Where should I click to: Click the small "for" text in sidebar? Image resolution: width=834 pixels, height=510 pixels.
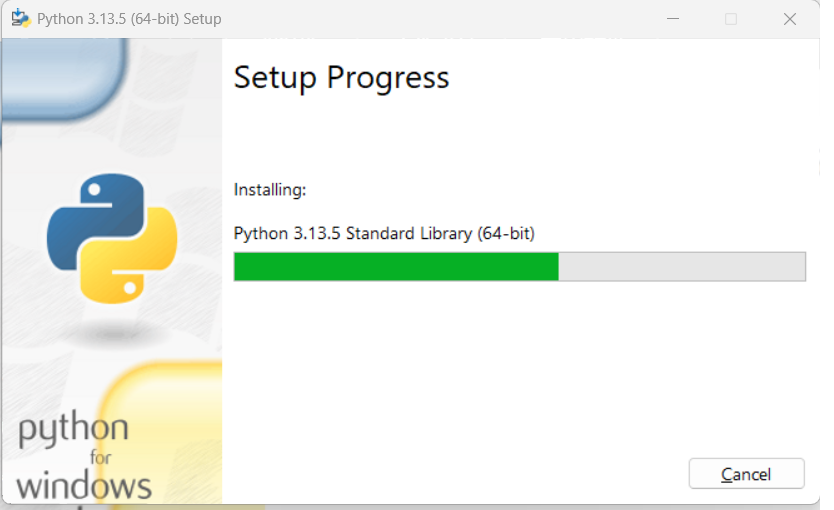pos(101,457)
